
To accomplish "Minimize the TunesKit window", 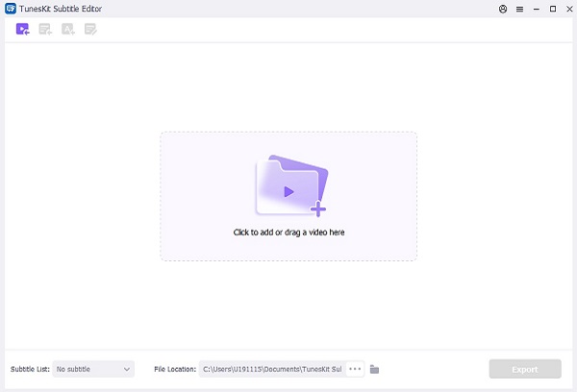I will (x=537, y=9).
